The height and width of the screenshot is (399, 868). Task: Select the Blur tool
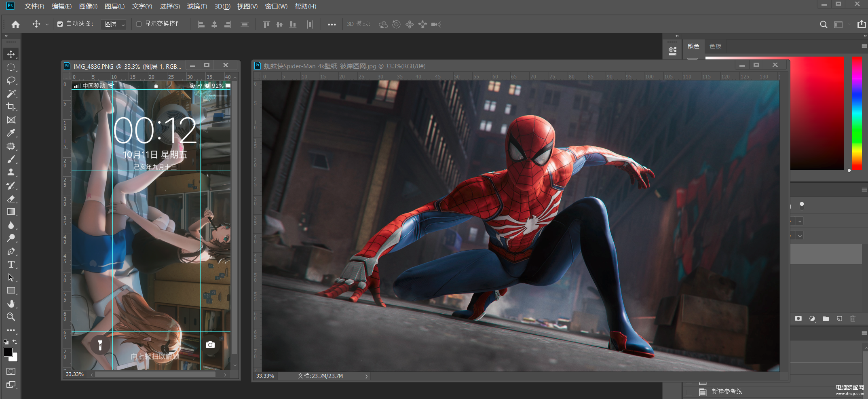(x=11, y=225)
